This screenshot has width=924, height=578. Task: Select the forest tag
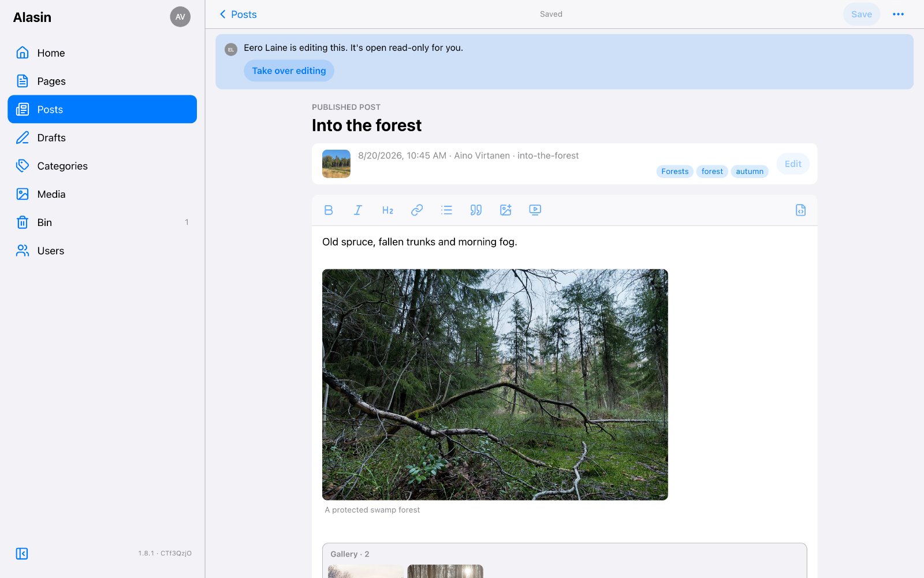[x=712, y=171]
